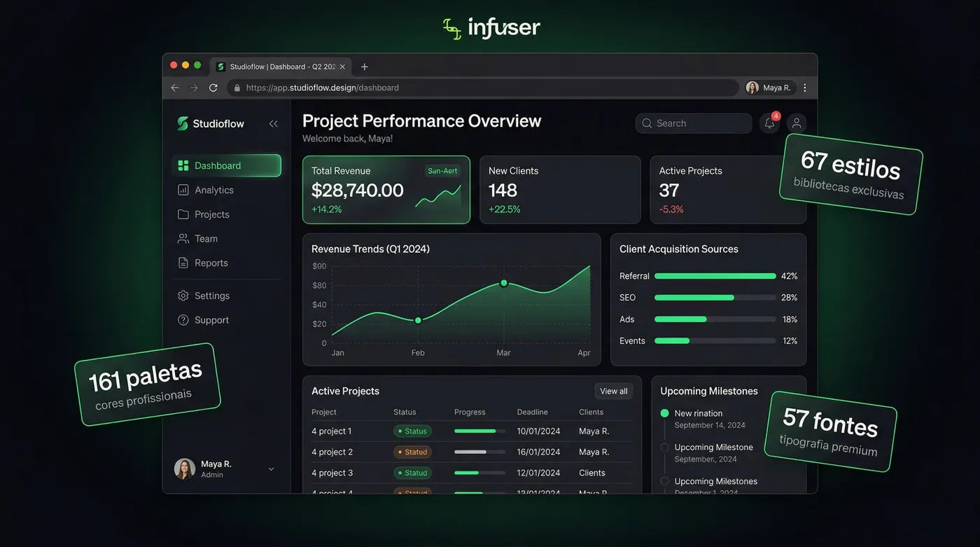Open browser three-dot menu
980x547 pixels.
click(x=805, y=88)
